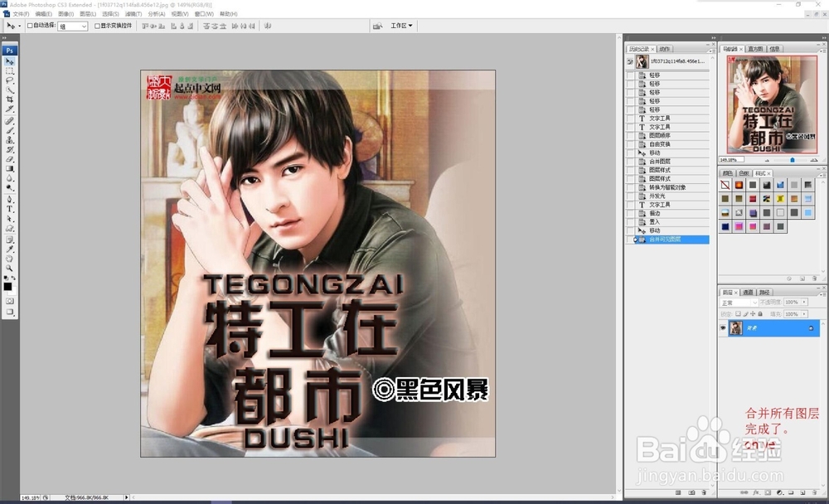Image resolution: width=829 pixels, height=504 pixels.
Task: Select the Pen tool
Action: coord(9,200)
